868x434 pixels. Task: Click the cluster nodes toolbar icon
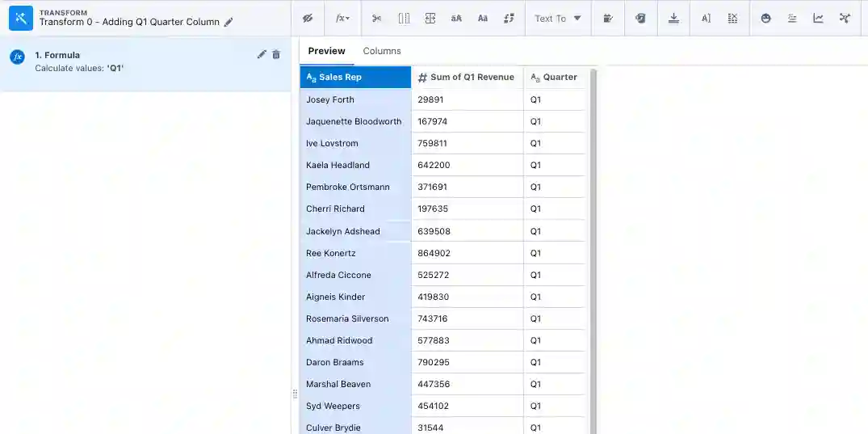tap(845, 18)
